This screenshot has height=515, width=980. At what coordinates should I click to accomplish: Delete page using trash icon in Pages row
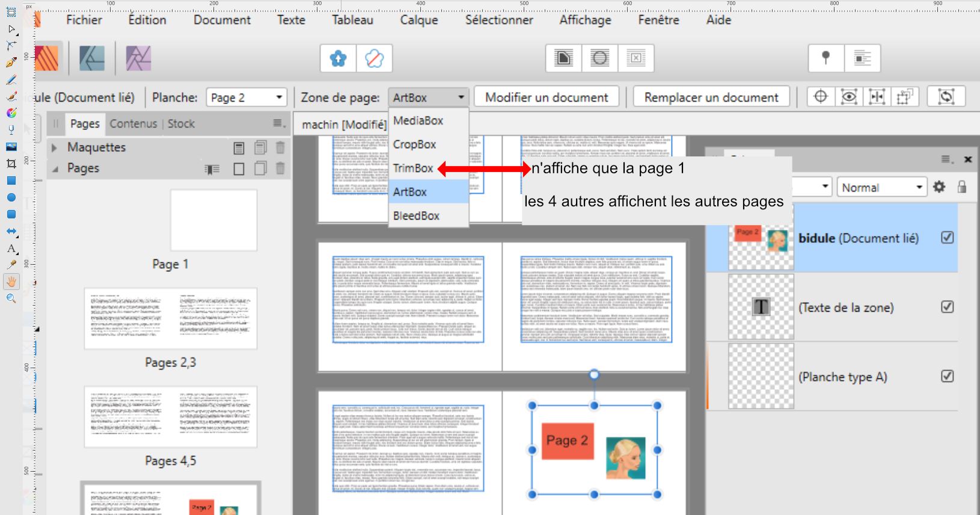(280, 168)
